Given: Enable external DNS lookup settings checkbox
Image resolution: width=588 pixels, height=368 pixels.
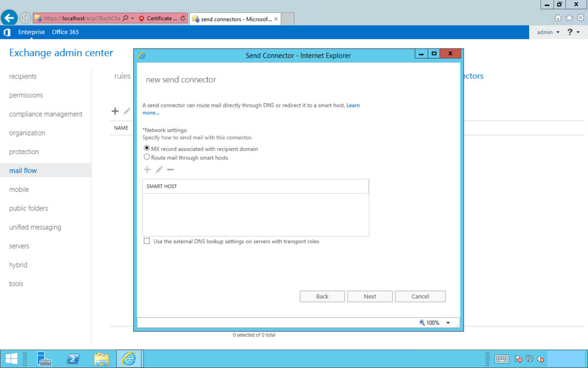Looking at the screenshot, I should click(147, 241).
